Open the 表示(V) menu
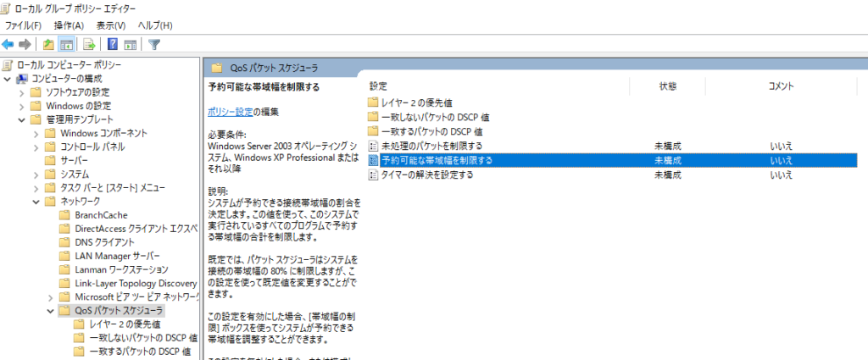The width and height of the screenshot is (868, 360). 111,25
